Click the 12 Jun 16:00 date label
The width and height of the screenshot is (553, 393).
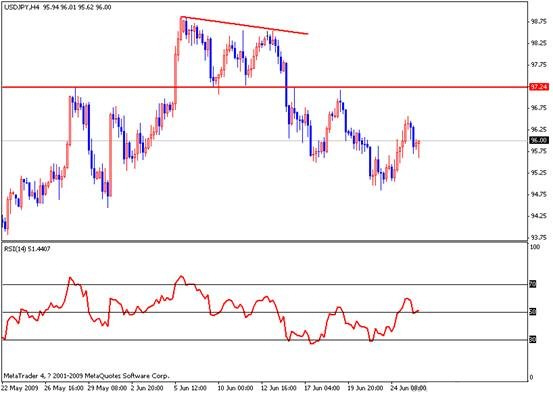[279, 388]
